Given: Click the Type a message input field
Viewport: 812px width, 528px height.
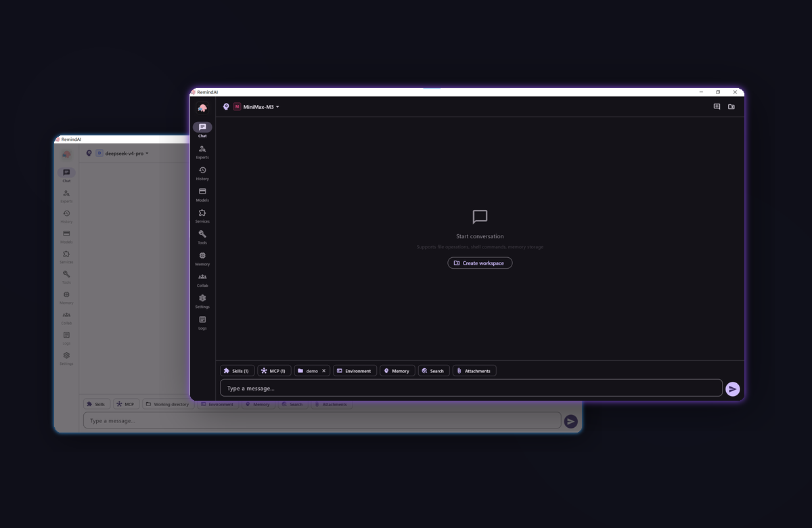Looking at the screenshot, I should pyautogui.click(x=471, y=388).
